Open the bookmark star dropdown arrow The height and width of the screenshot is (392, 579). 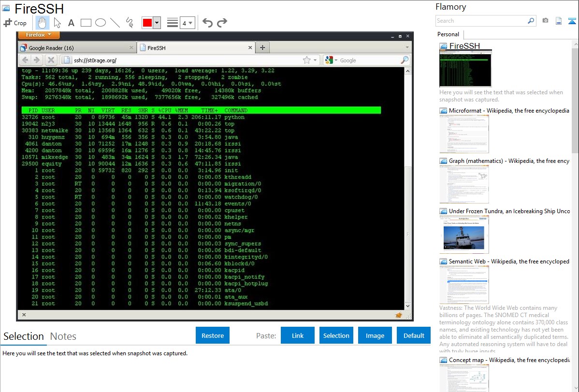point(315,60)
